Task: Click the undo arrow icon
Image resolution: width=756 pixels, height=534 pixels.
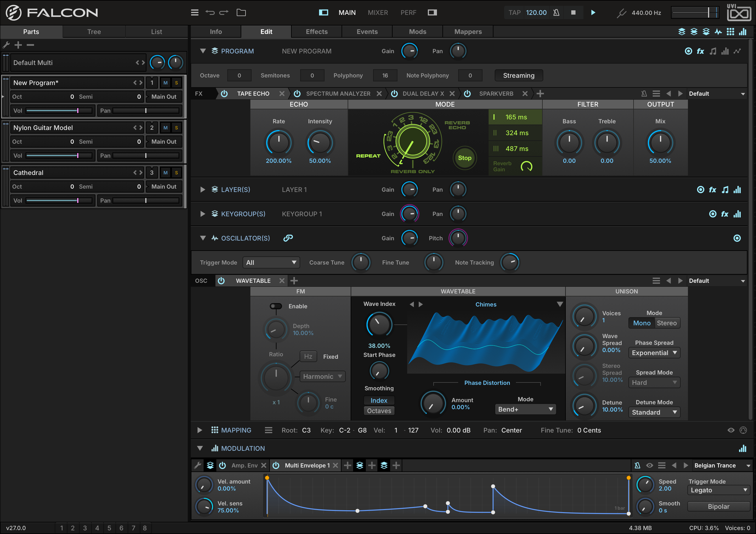Action: (x=210, y=12)
